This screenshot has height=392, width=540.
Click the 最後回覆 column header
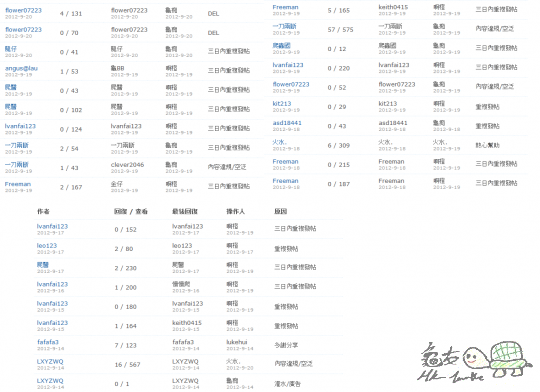(185, 212)
